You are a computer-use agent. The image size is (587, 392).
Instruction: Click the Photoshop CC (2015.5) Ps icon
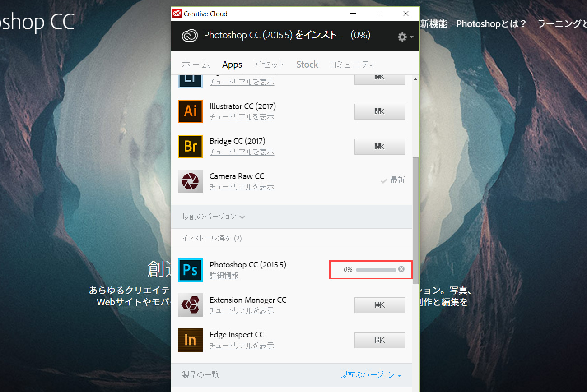190,270
